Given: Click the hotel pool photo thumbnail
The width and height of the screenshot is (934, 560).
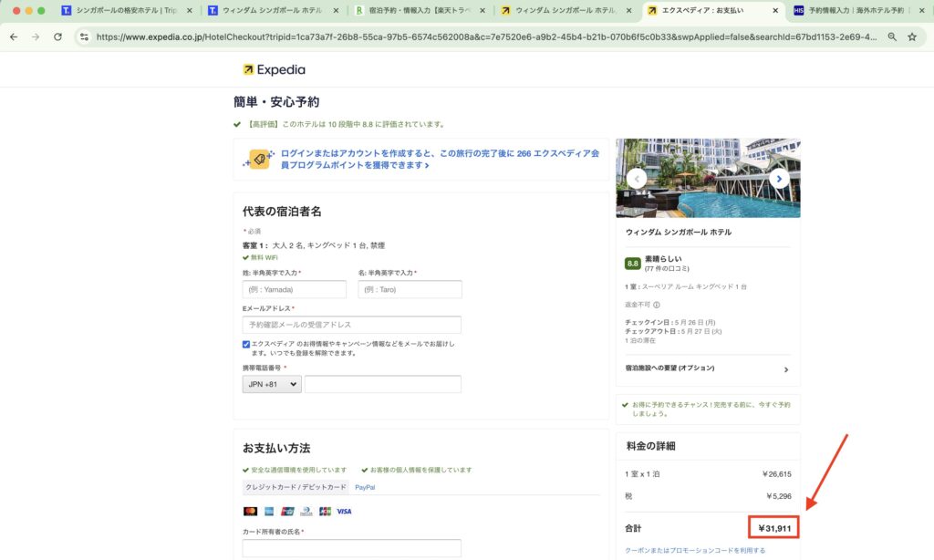Looking at the screenshot, I should pos(708,178).
